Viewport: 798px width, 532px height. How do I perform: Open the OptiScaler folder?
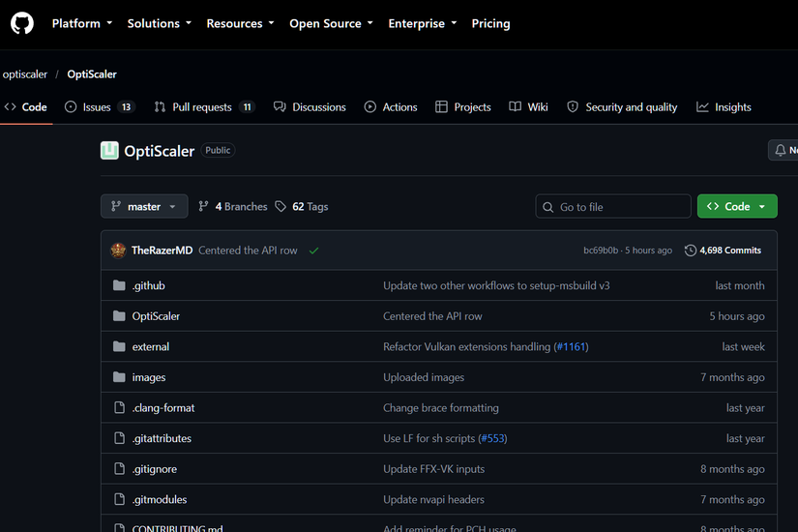(x=156, y=316)
